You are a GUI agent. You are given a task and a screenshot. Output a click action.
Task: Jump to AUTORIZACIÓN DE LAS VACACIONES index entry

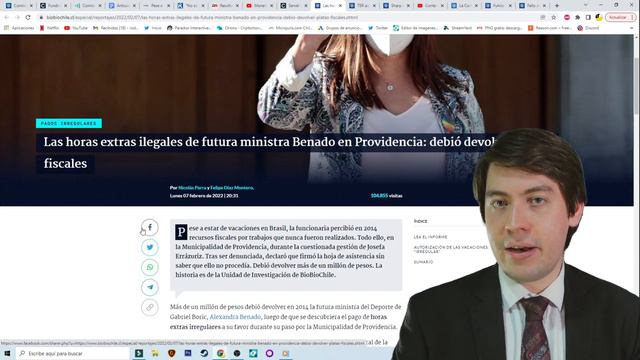click(450, 249)
